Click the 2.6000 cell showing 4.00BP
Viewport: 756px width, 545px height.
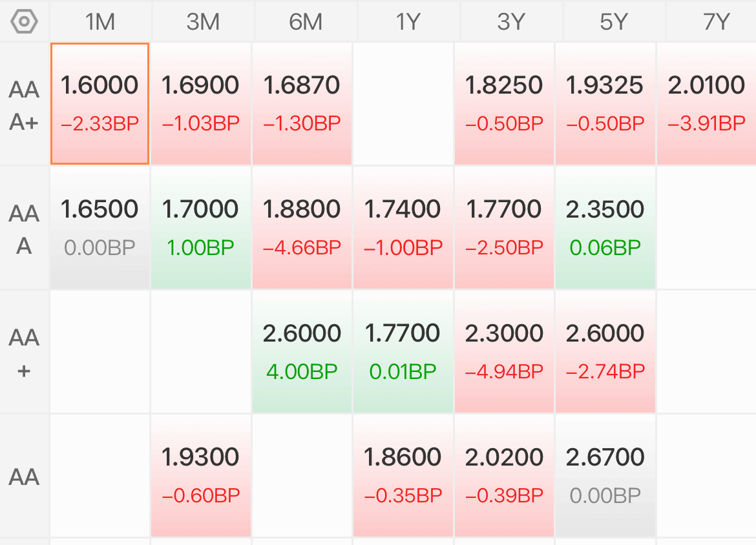pyautogui.click(x=302, y=352)
